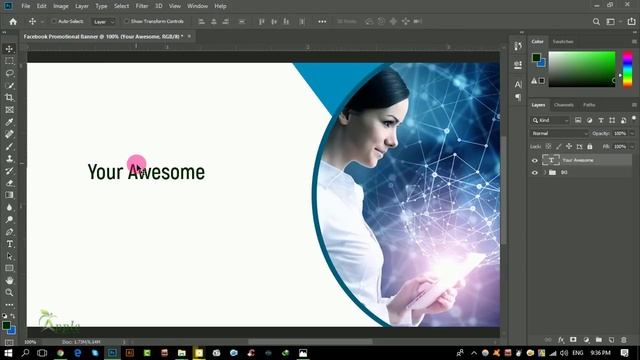Select the Eyedropper tool
640x360 pixels.
pos(9,122)
